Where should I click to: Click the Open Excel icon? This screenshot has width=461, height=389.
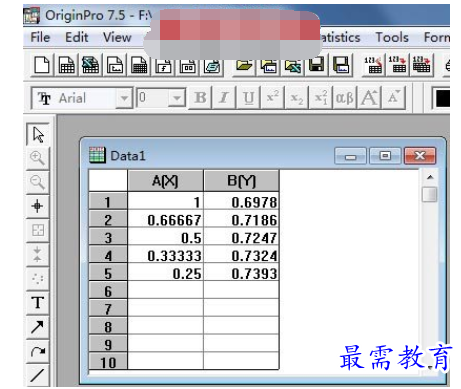pyautogui.click(x=293, y=65)
